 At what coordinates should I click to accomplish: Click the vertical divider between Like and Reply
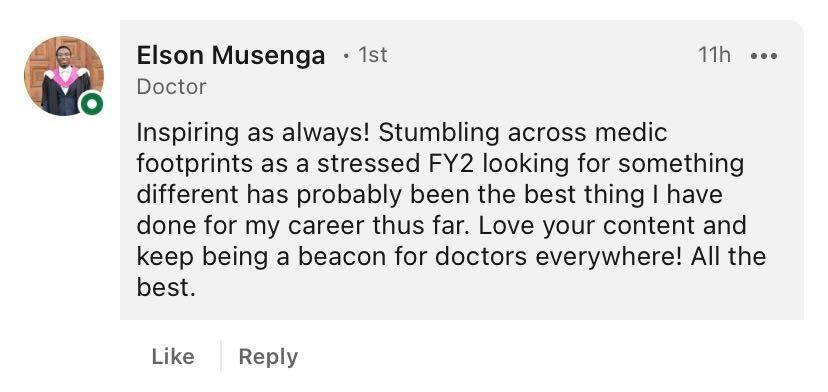coord(221,357)
